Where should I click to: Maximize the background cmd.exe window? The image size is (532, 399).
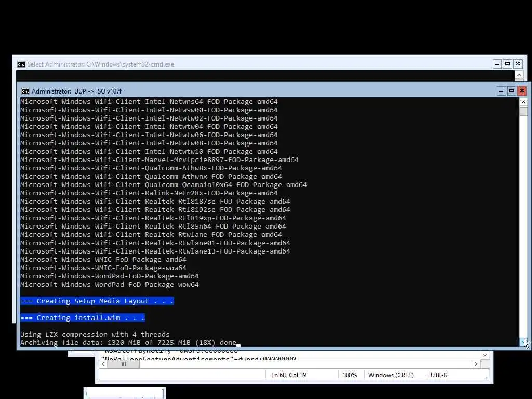tap(508, 64)
